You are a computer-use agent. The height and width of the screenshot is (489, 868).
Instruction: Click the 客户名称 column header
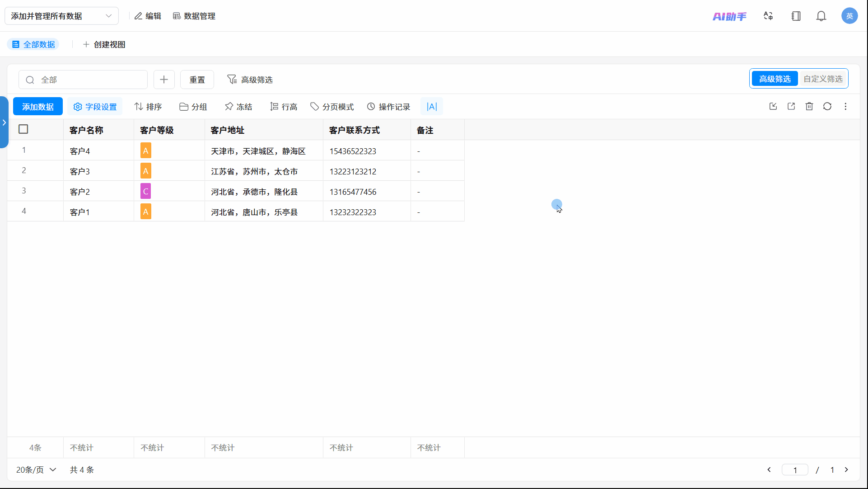point(99,130)
